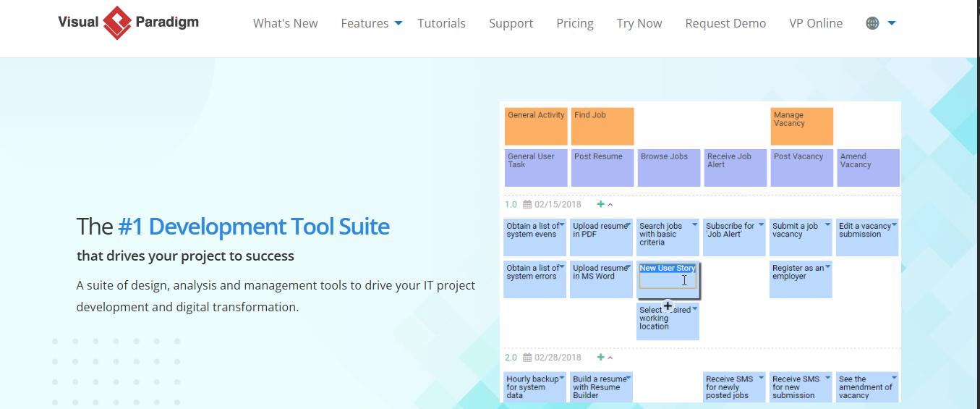
Task: Open dropdown arrow on 'Receive SMS for newly posted jobs' card
Action: click(x=761, y=378)
